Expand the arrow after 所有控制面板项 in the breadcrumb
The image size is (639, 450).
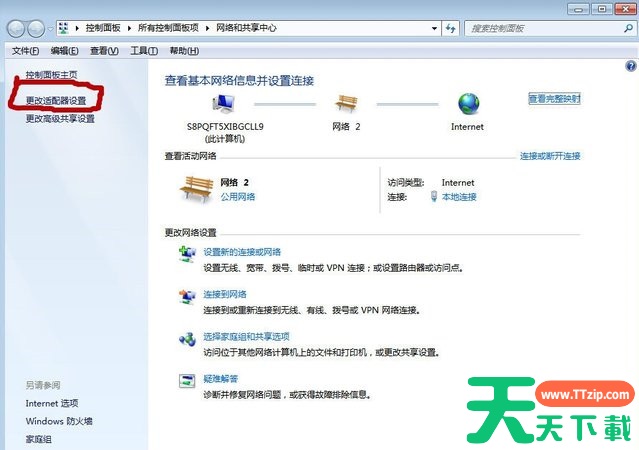[x=207, y=28]
